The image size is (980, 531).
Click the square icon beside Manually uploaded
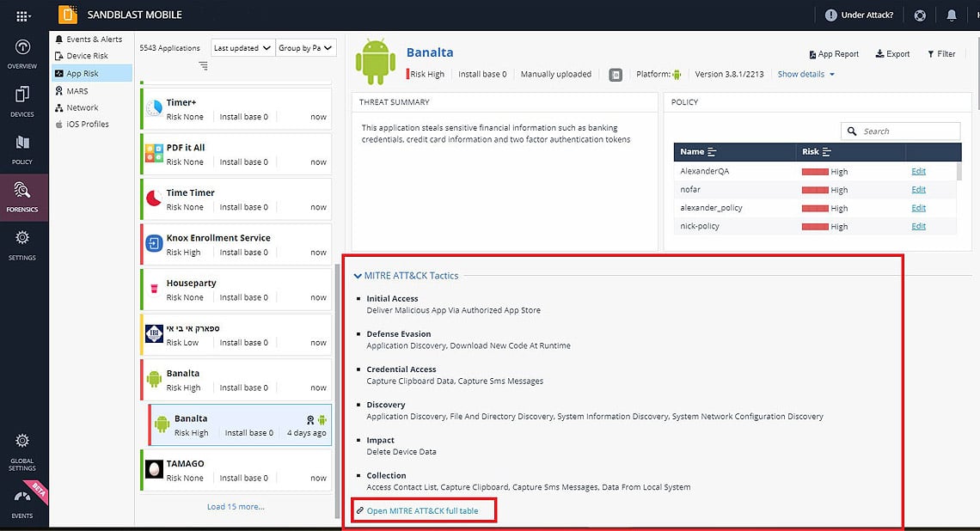pyautogui.click(x=616, y=75)
